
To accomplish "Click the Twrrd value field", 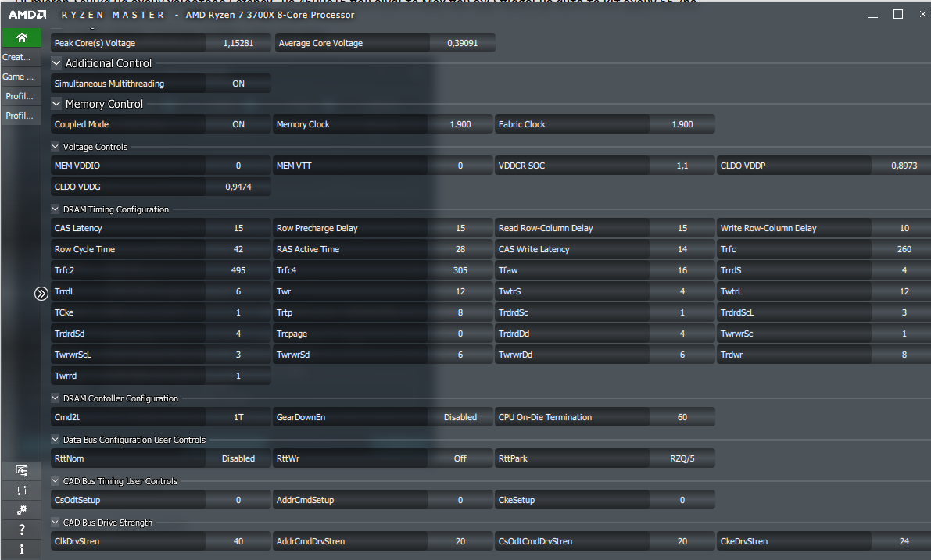I will (238, 376).
